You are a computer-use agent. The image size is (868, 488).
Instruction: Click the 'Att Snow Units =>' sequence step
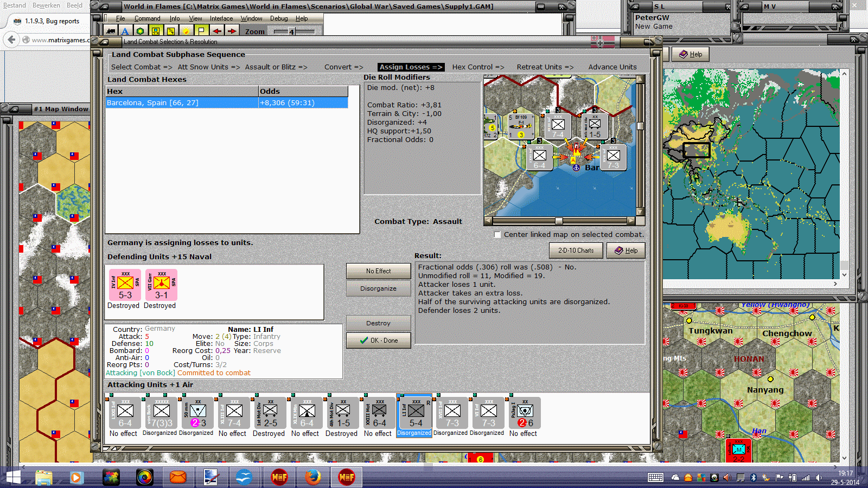(x=208, y=67)
